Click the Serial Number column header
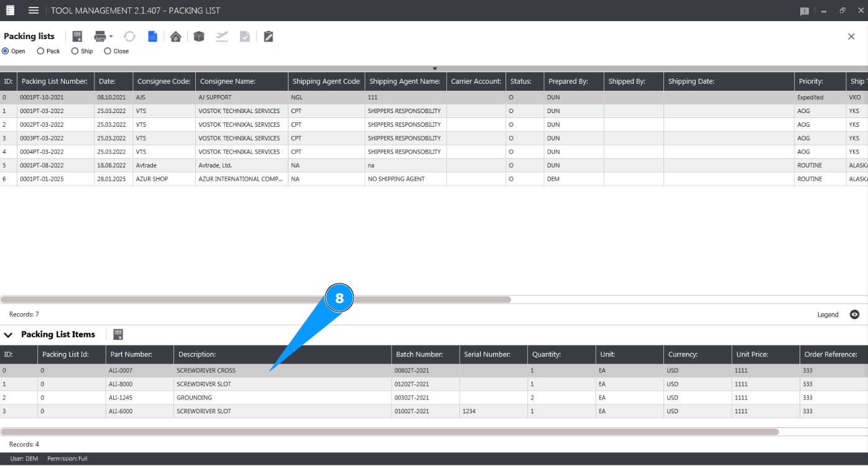Viewport: 868px width, 466px height. [x=494, y=354]
